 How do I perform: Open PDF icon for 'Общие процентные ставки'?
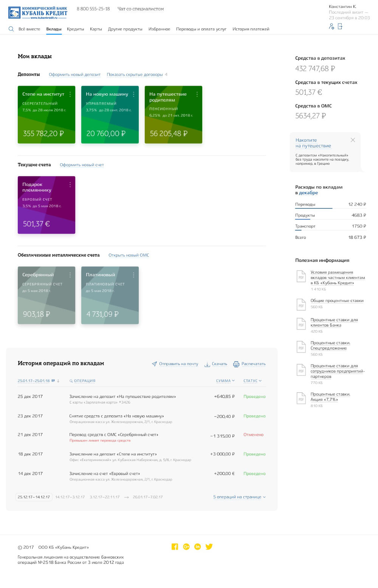[301, 304]
